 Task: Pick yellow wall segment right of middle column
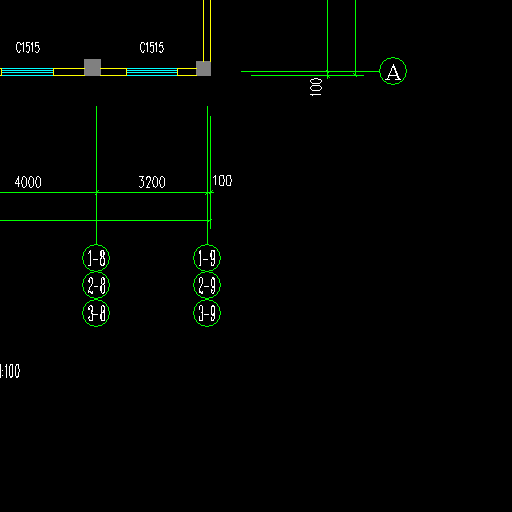pos(114,72)
